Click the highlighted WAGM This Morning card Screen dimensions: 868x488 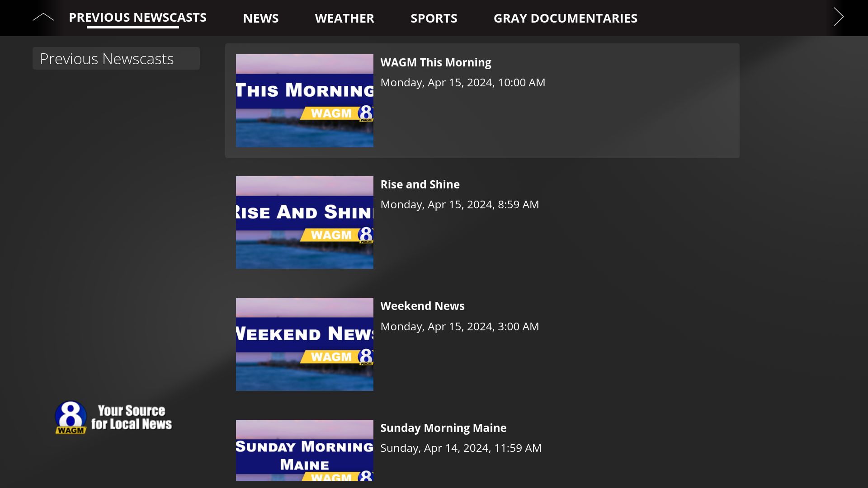pos(481,100)
